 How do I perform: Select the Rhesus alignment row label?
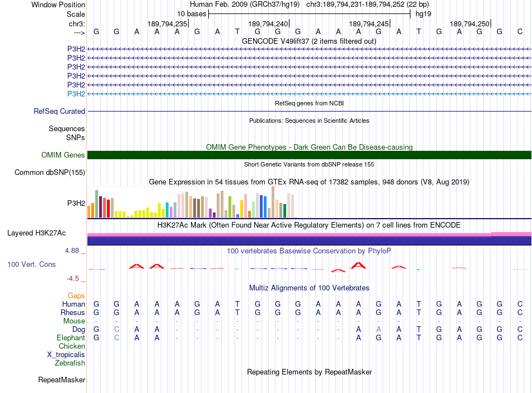(73, 312)
